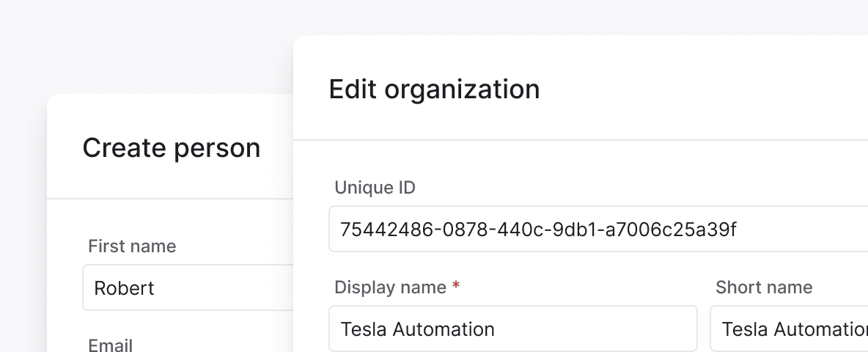This screenshot has width=868, height=352.
Task: Select the 'Email' label in Create person
Action: [x=110, y=345]
